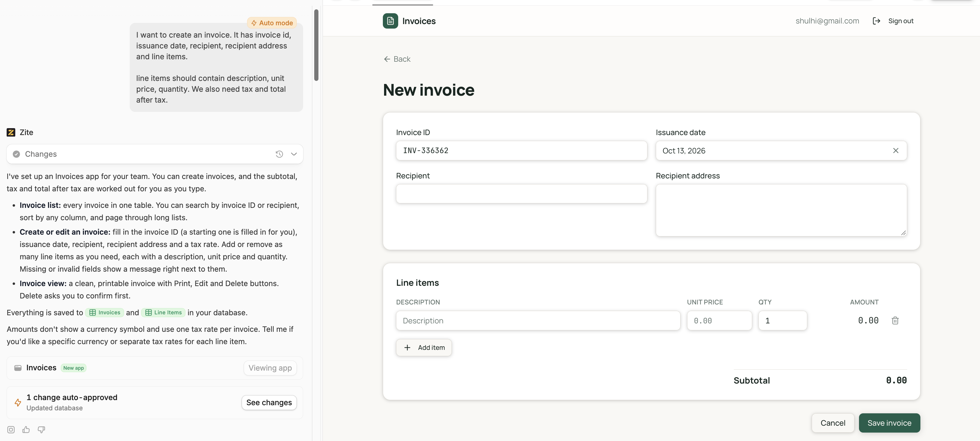The image size is (980, 441).
Task: Open version history icon in Changes bar
Action: click(279, 154)
